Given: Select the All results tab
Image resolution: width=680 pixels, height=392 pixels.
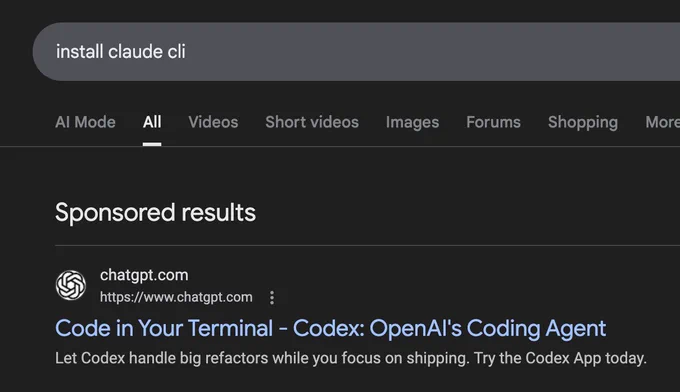Looking at the screenshot, I should click(x=152, y=122).
